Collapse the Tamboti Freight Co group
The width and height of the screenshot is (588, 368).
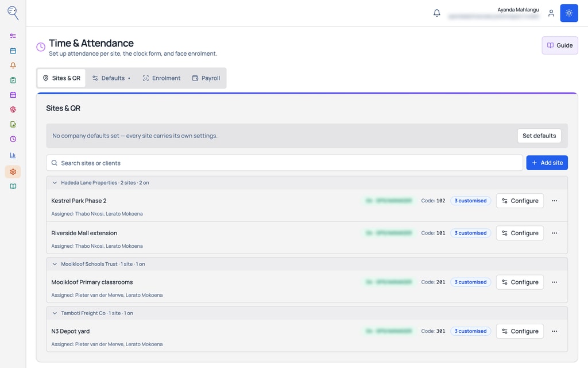(x=55, y=313)
